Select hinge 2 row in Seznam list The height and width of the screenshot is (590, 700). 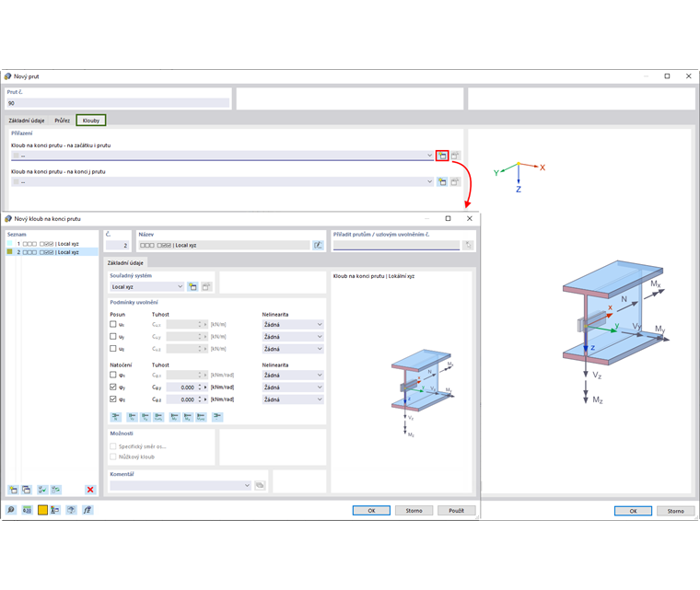pos(52,252)
